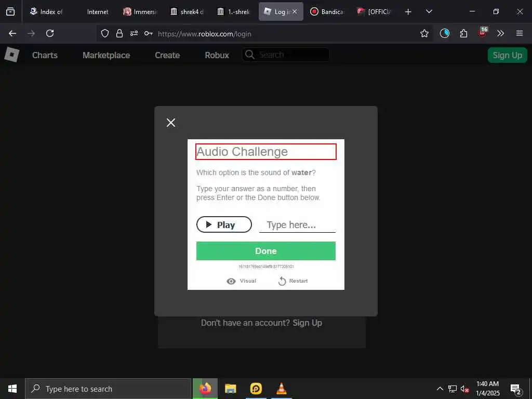Close the challenge dialog with X
This screenshot has width=532, height=399.
pos(171,123)
